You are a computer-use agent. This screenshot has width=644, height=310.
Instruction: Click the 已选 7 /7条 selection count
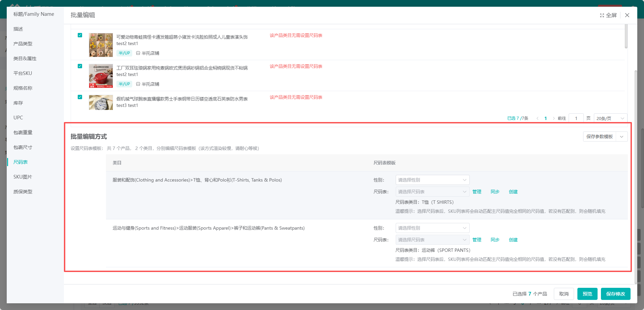tap(518, 118)
